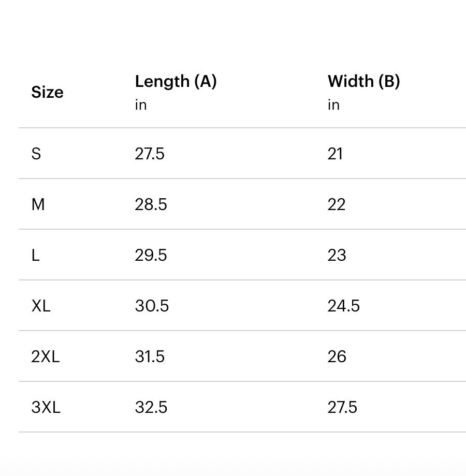Click the Length (A) column header
Image resolution: width=466 pixels, height=476 pixels.
click(x=176, y=81)
